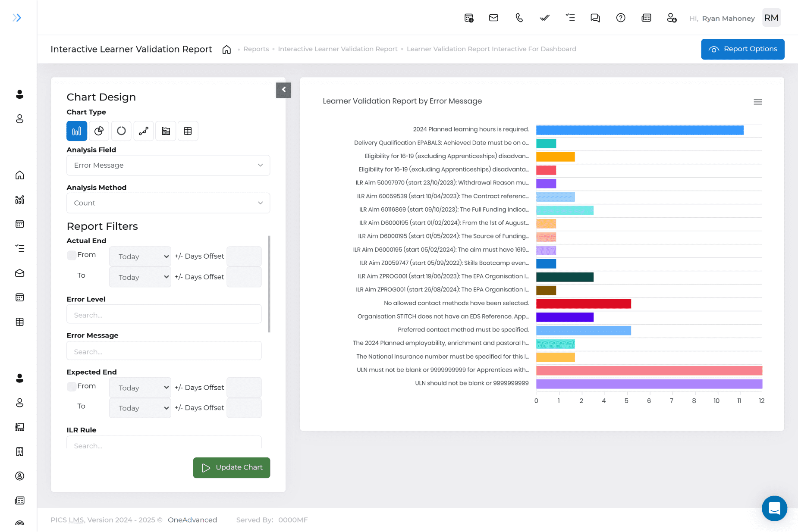The width and height of the screenshot is (798, 532).
Task: Open the chart hamburger menu
Action: point(757,102)
